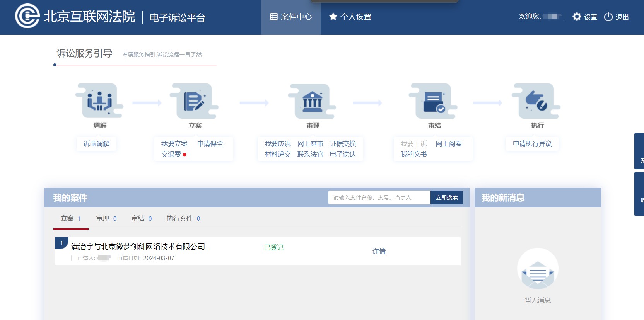Switch to the 审结 cases tab
Screen dimensions: 644x320
141,219
